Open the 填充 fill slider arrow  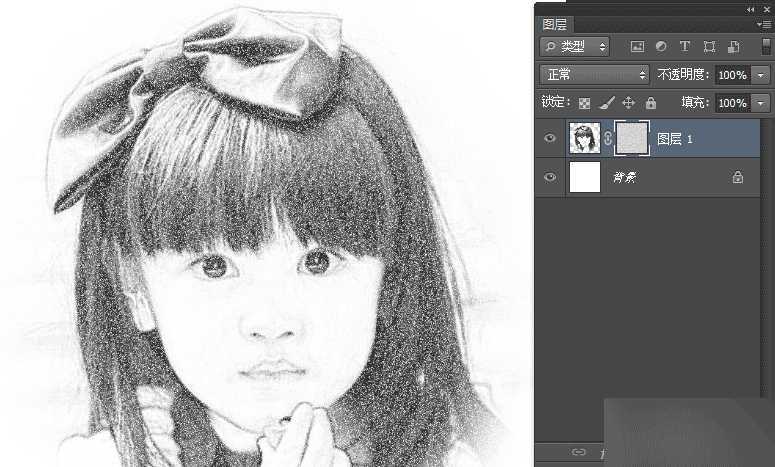[x=761, y=103]
